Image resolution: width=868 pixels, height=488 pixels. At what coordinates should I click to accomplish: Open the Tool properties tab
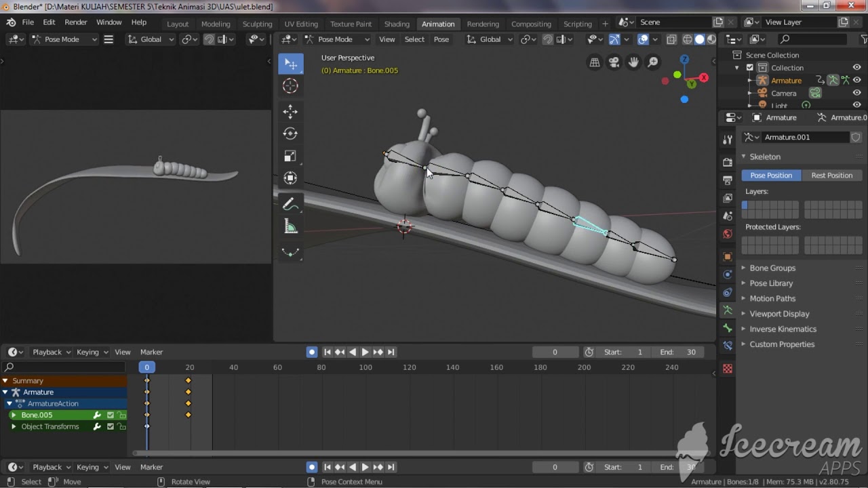click(x=728, y=140)
